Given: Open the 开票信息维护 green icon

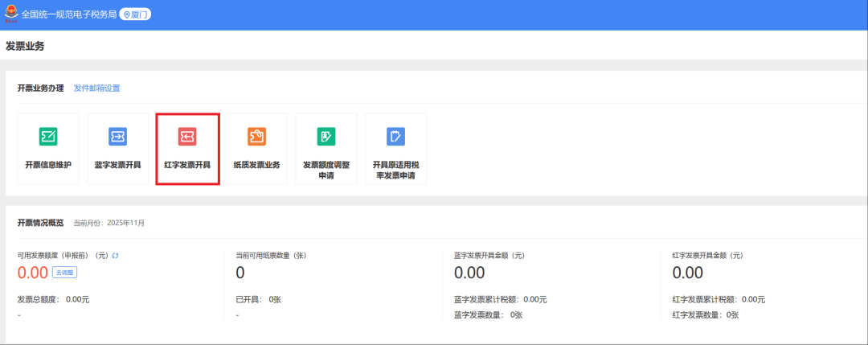Looking at the screenshot, I should (48, 137).
